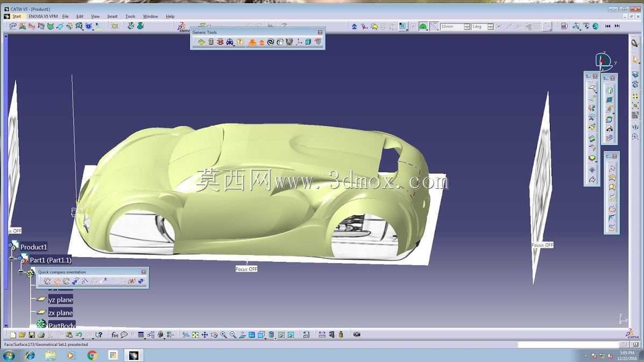Click the Zoom In magnifier icon
This screenshot has height=362, width=644.
coord(223,335)
